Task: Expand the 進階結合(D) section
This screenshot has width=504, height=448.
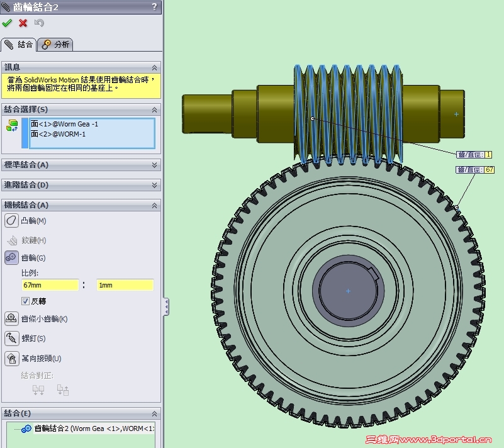Action: [x=154, y=185]
